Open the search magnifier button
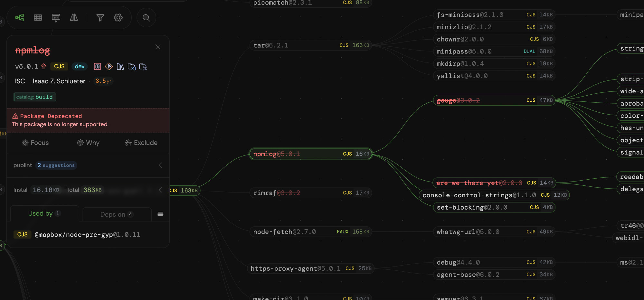 pyautogui.click(x=146, y=18)
